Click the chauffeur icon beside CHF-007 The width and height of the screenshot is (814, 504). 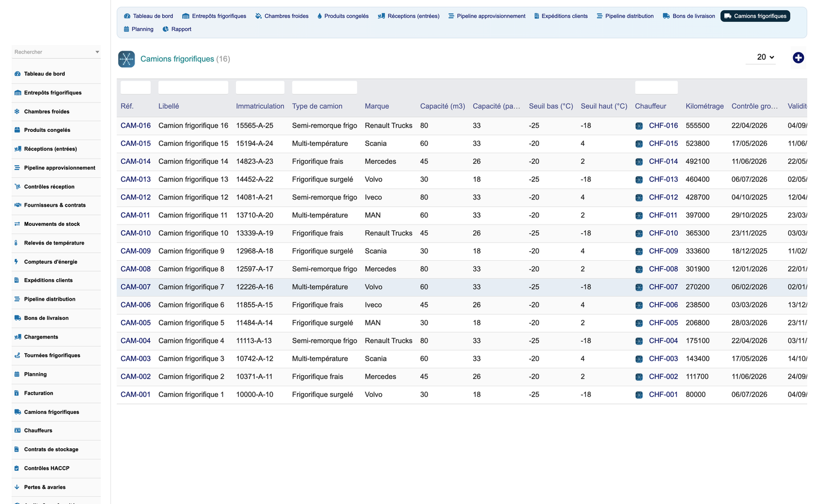coord(639,287)
